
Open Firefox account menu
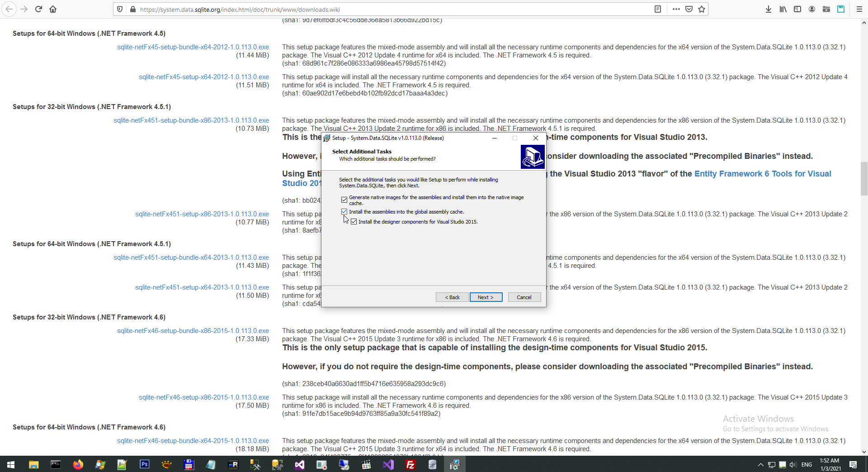pos(812,9)
